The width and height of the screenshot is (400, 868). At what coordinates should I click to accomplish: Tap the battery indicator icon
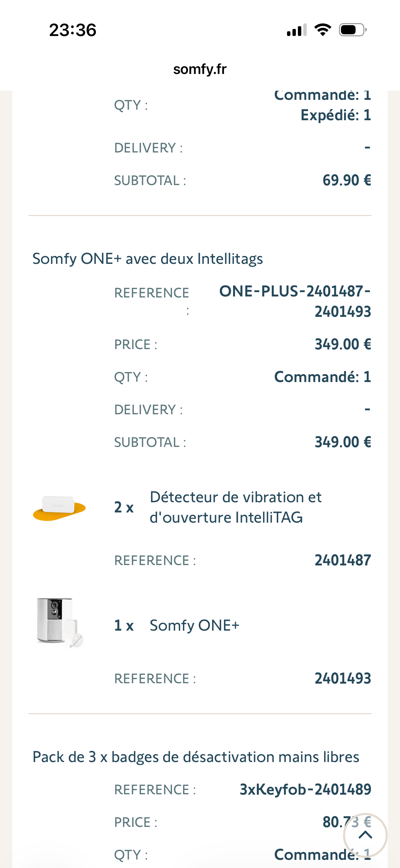click(353, 30)
